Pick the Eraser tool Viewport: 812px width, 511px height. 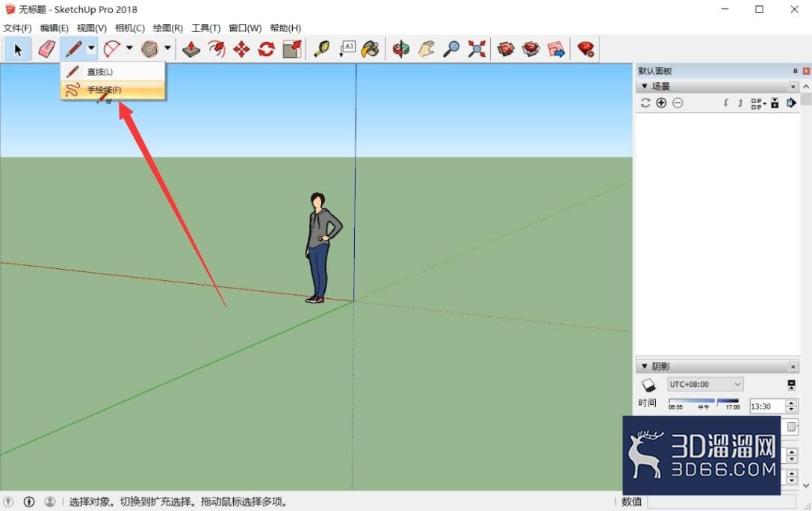46,50
